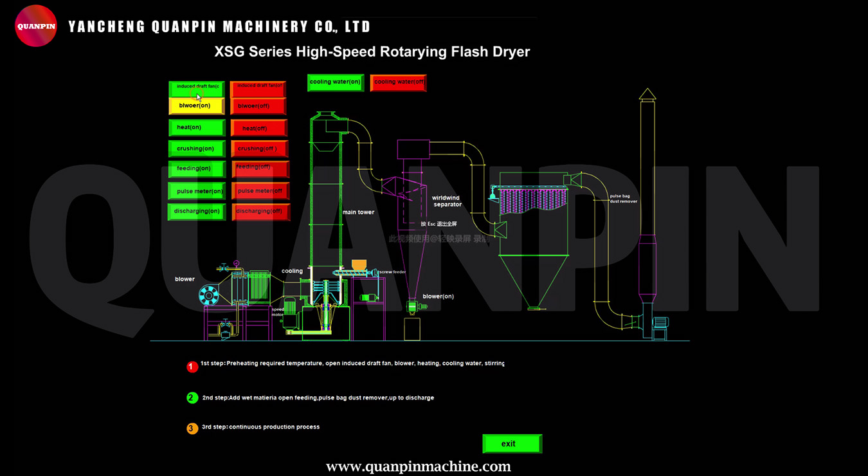Click the Yancheng Quanpin Machinery company name
Screen dimensions: 868x476
click(x=219, y=26)
